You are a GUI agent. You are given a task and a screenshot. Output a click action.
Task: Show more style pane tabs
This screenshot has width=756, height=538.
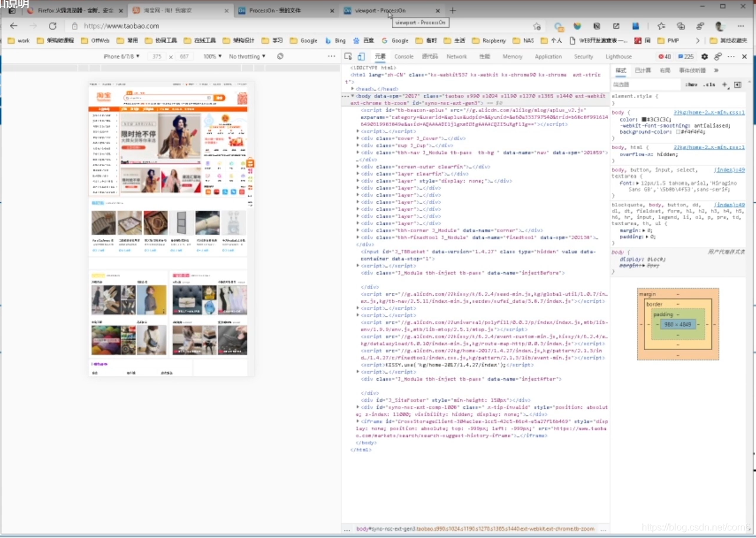pyautogui.click(x=717, y=70)
